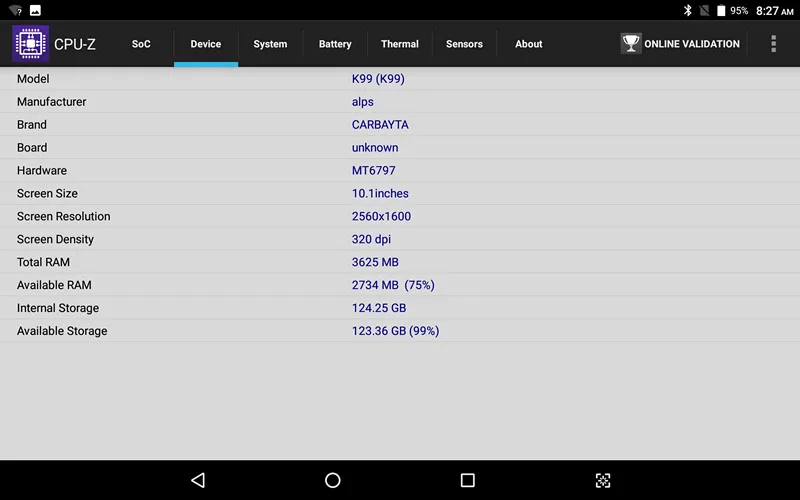Tap the 8:27 AM clock
This screenshot has height=500, width=800.
(774, 11)
